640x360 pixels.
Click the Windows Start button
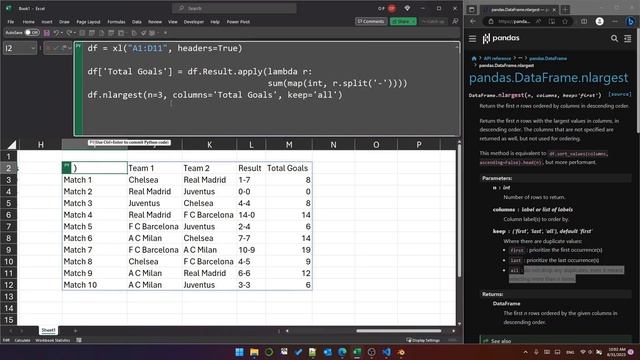point(240,352)
